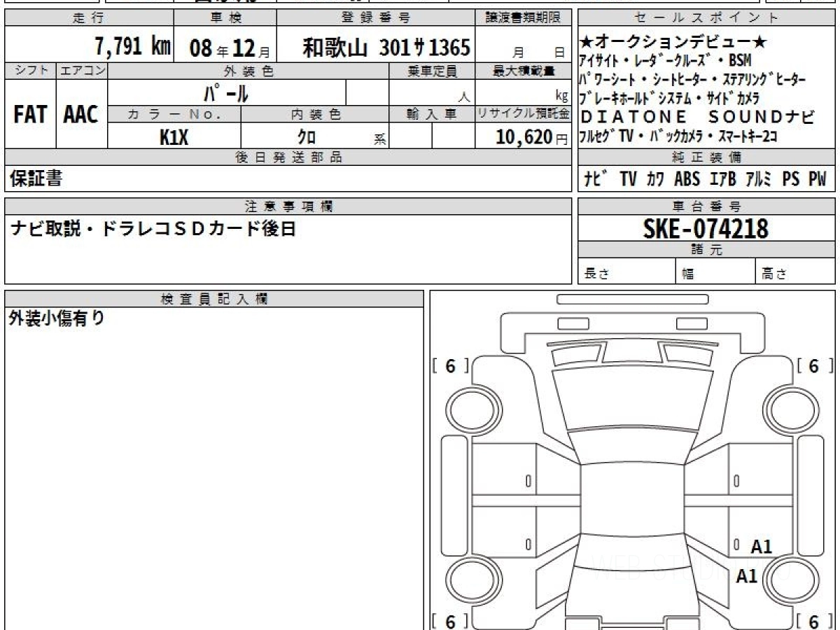Click the 走行 header
The width and height of the screenshot is (840, 630).
[x=88, y=18]
